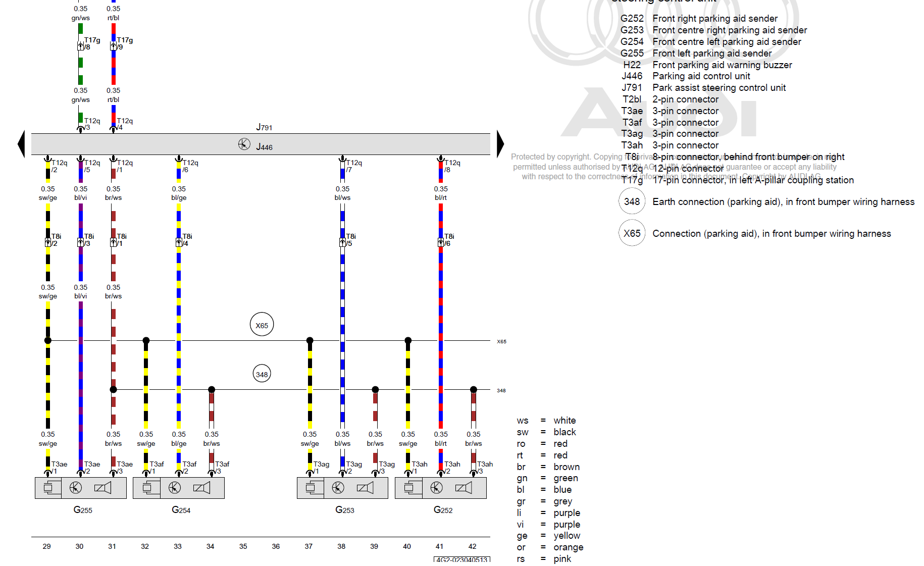Click the document number 4G2-023040513 box

461,559
